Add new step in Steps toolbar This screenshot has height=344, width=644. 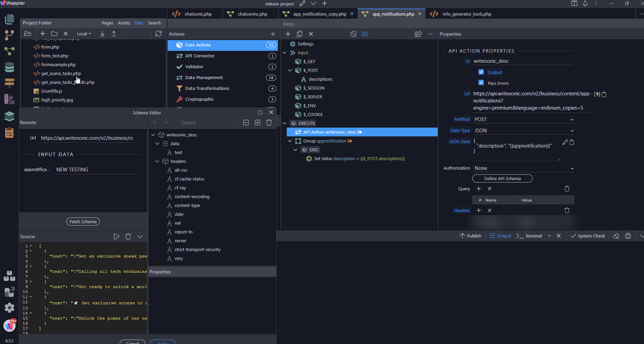click(288, 34)
